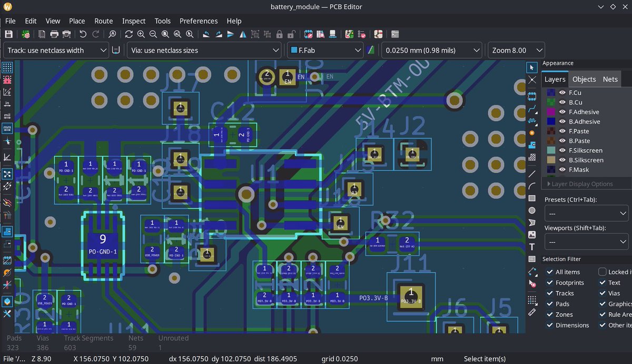Click the Zoom in magnifier icon
The height and width of the screenshot is (364, 632).
(141, 34)
